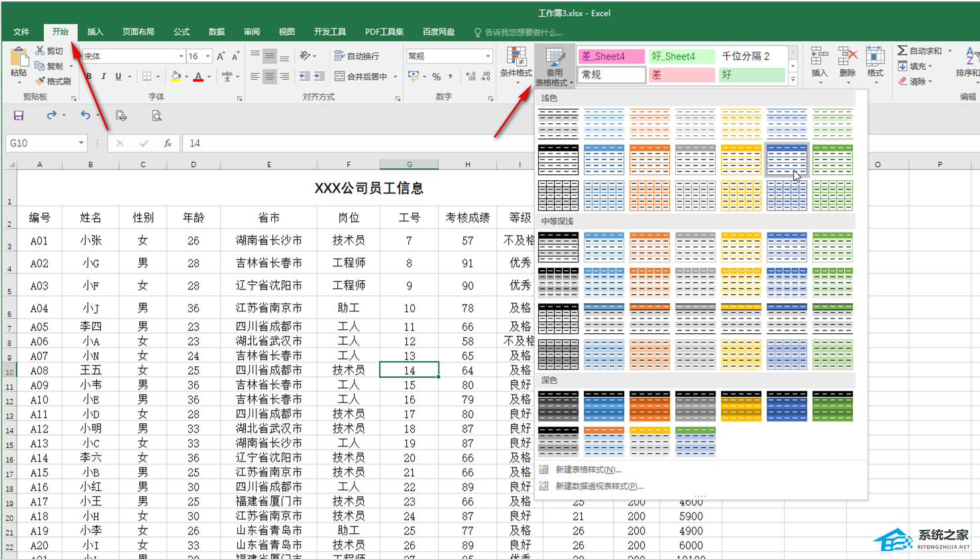980x559 pixels.
Task: Switch to the 插入 (Insert) ribbon tab
Action: coord(95,32)
